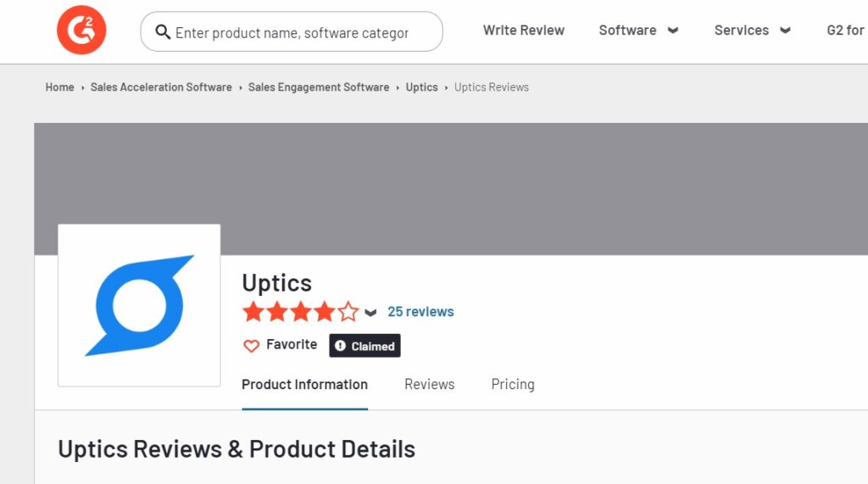Open Sales Acceleration Software breadcrumb

point(161,87)
